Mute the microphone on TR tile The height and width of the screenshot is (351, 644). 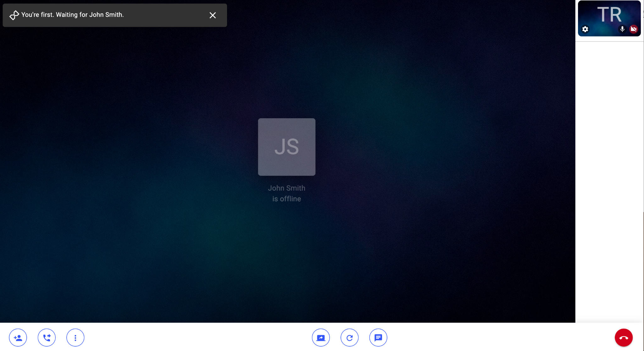pyautogui.click(x=622, y=29)
